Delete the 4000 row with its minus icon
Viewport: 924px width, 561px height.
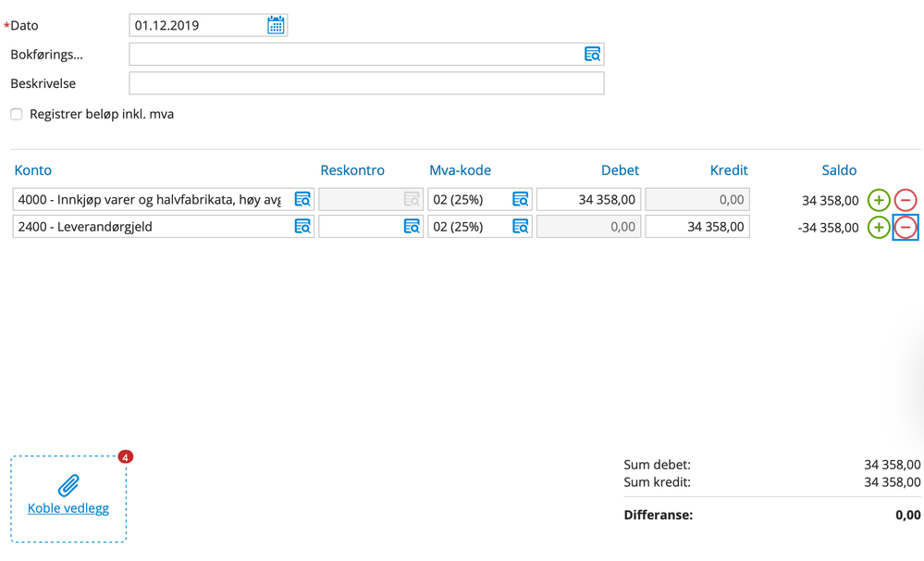point(905,199)
